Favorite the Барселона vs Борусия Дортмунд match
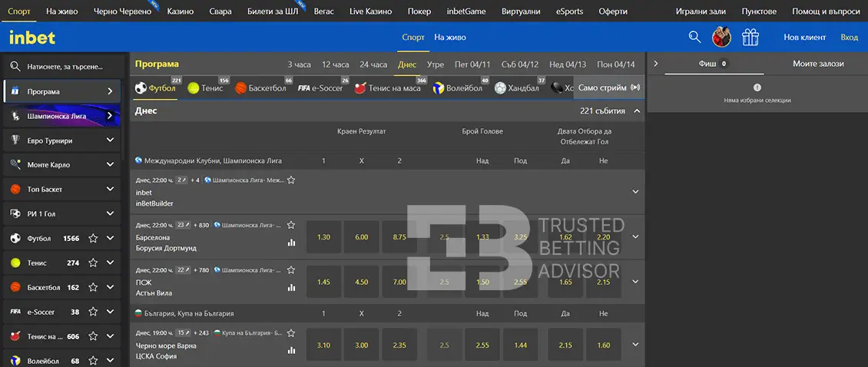 coord(291,225)
